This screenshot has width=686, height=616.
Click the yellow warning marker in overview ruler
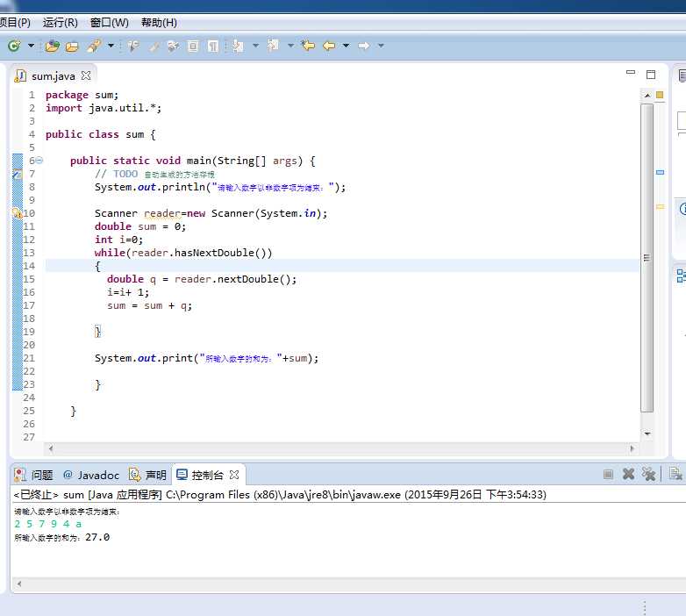click(x=661, y=206)
